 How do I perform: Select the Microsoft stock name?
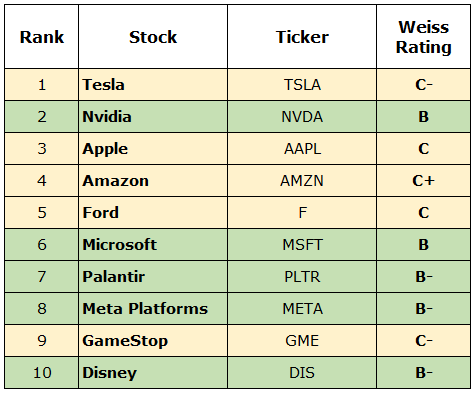pyautogui.click(x=120, y=245)
